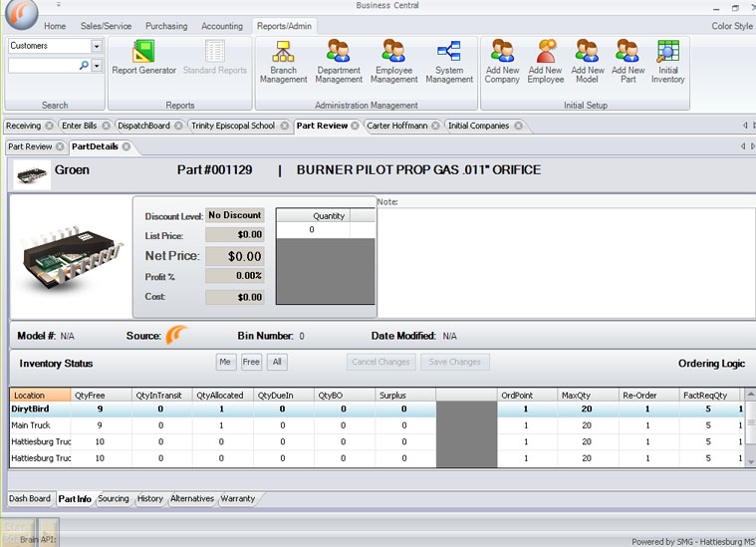The width and height of the screenshot is (756, 547).
Task: Sort by the Location column header
Action: pyautogui.click(x=40, y=395)
